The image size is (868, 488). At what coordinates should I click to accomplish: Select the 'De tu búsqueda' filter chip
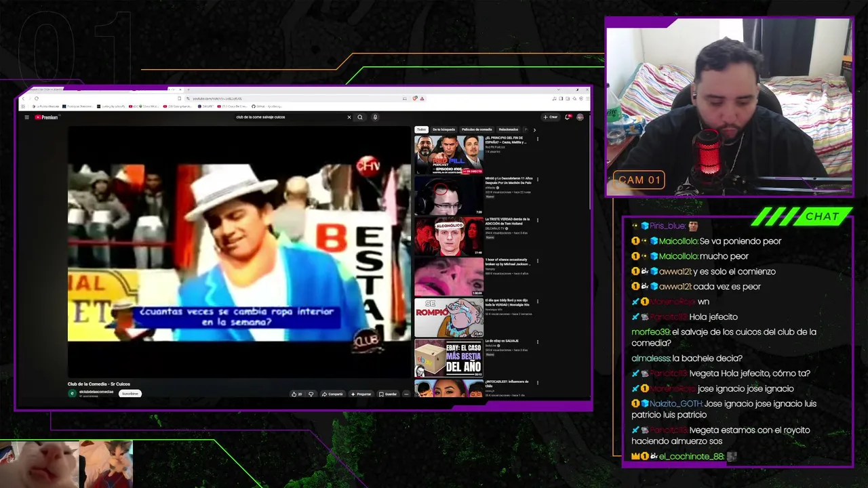pyautogui.click(x=444, y=129)
